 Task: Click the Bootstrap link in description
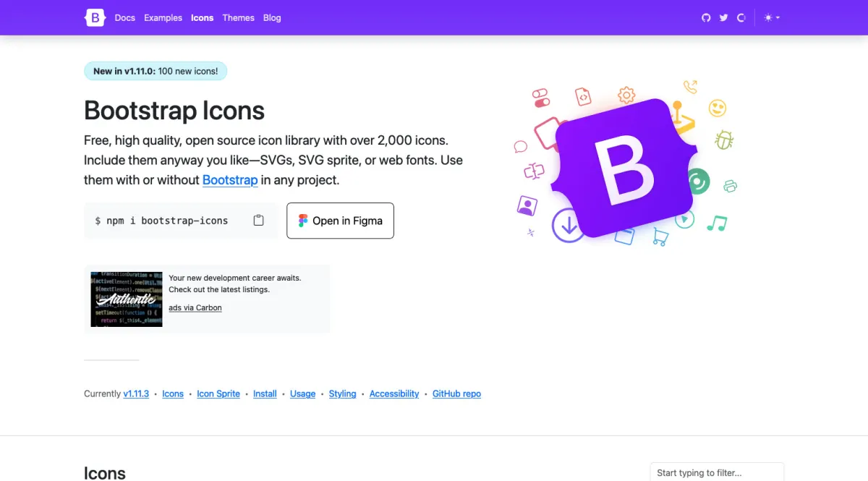coord(230,180)
